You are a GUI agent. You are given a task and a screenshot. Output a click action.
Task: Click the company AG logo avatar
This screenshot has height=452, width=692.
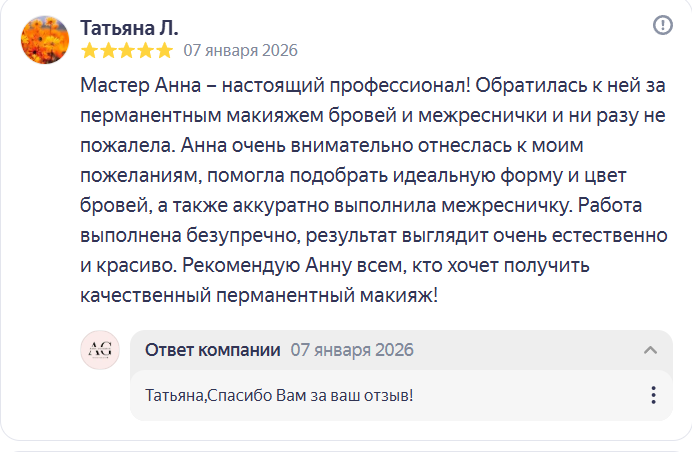100,349
